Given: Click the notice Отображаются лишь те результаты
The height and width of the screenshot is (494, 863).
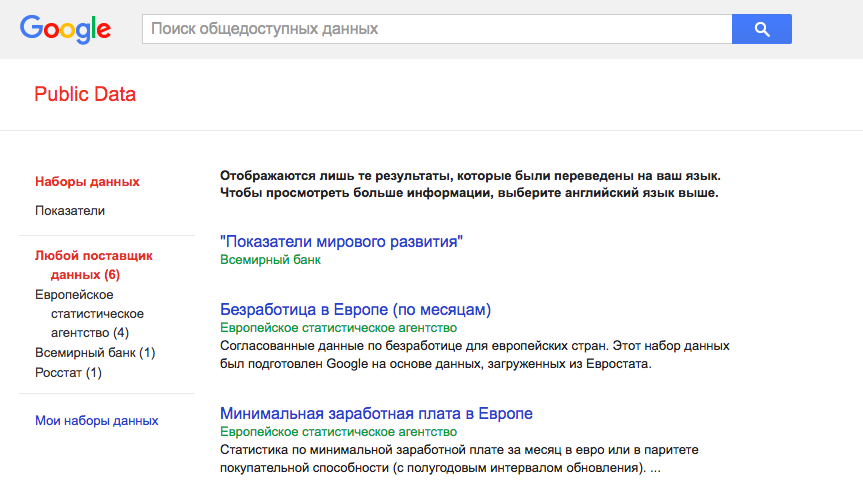Looking at the screenshot, I should [470, 184].
